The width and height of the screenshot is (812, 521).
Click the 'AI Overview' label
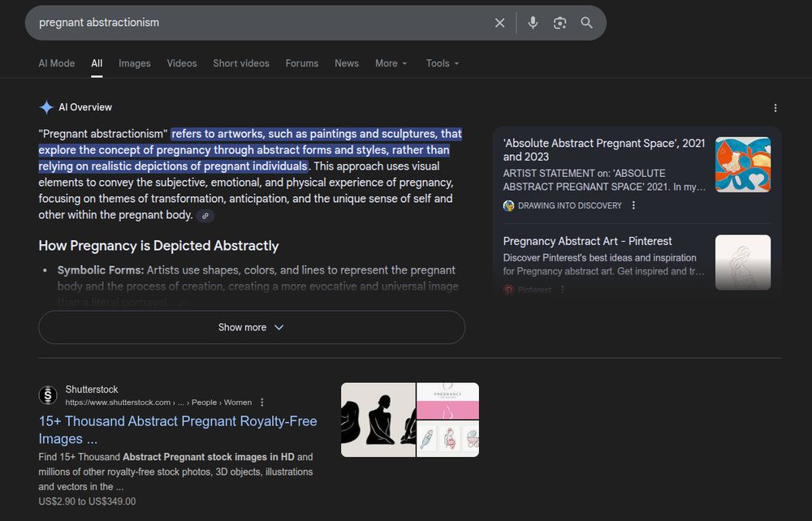point(85,107)
